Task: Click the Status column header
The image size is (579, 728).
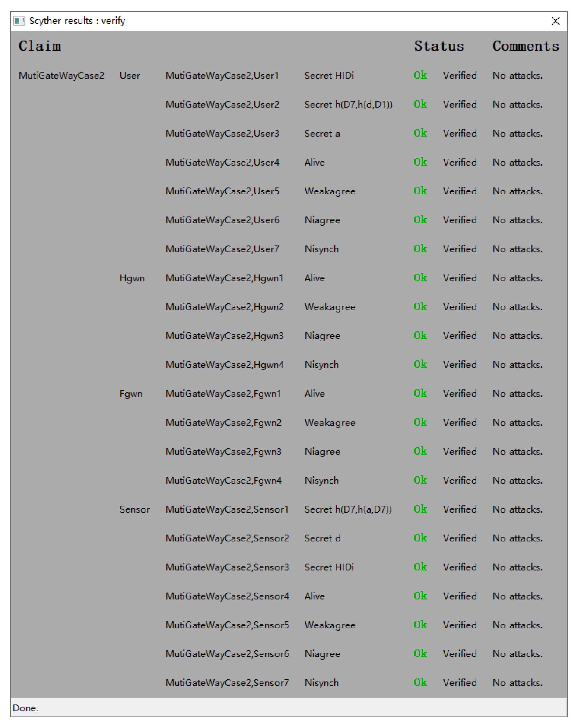Action: coord(438,46)
